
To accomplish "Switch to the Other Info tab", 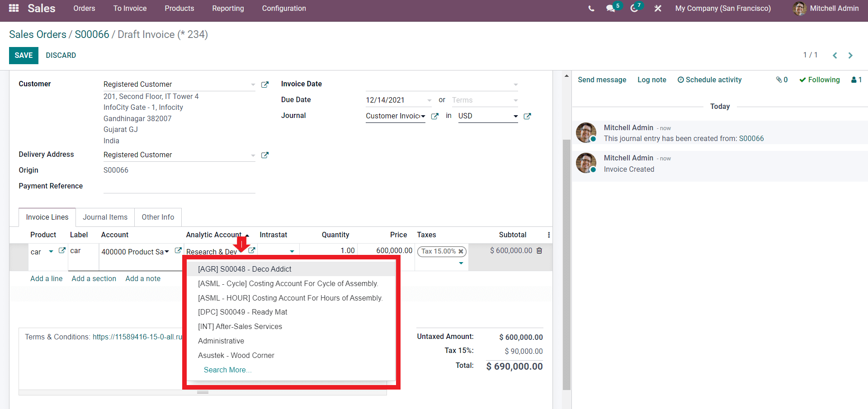I will pyautogui.click(x=158, y=217).
